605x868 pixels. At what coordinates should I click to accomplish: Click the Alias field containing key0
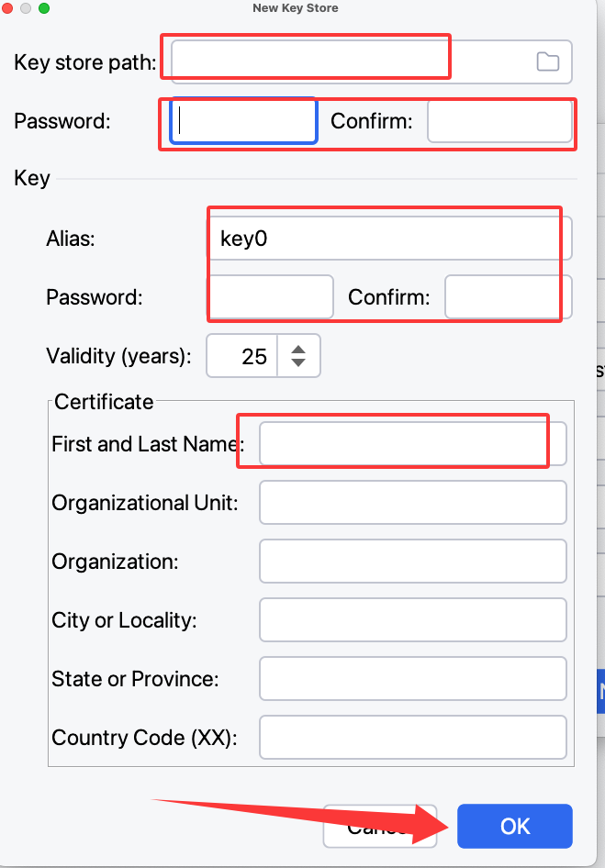click(390, 239)
